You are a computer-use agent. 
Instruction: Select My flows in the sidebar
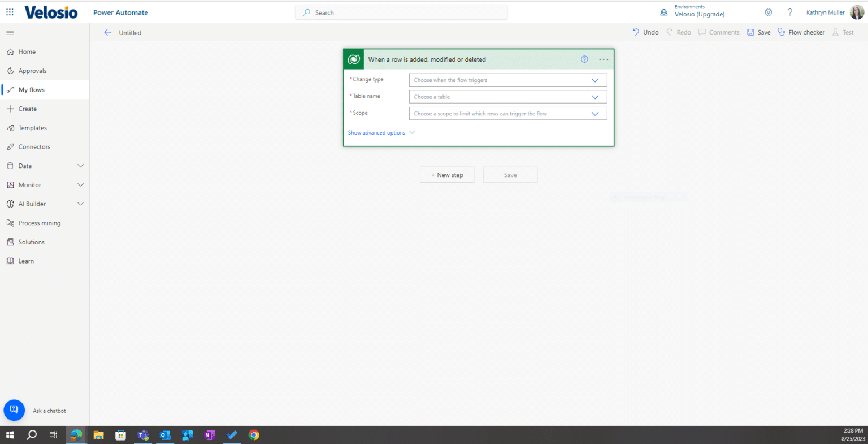(31, 89)
